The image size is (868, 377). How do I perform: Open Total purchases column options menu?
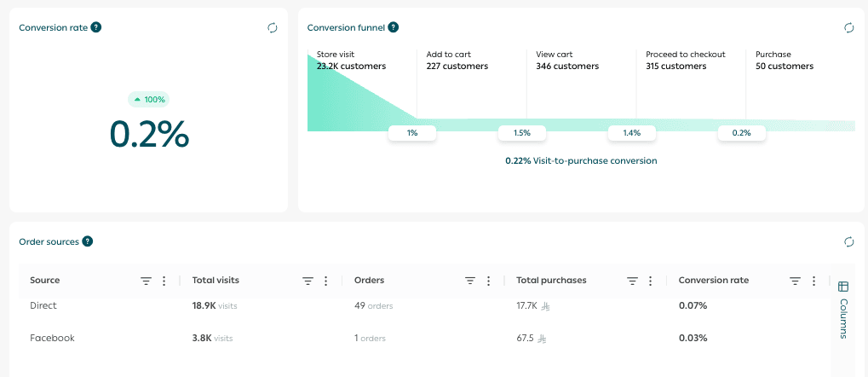tap(651, 281)
